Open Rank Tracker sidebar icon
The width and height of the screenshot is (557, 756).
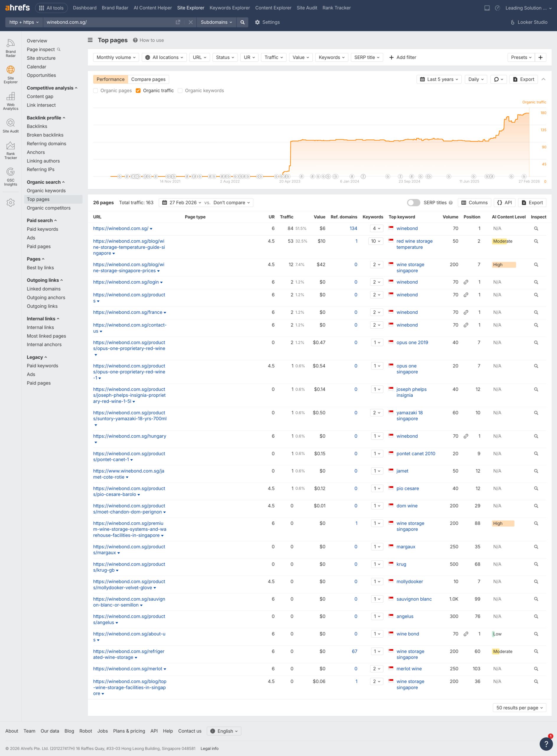click(x=10, y=150)
